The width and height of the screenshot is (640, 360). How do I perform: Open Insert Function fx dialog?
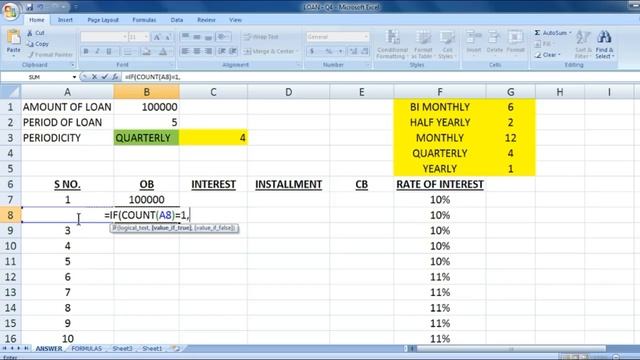pos(115,77)
